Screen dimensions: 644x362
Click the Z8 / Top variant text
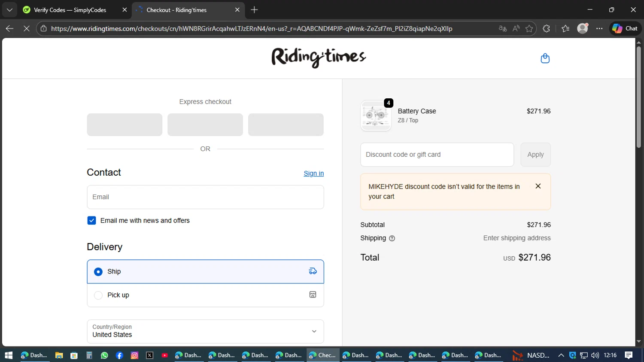(408, 120)
